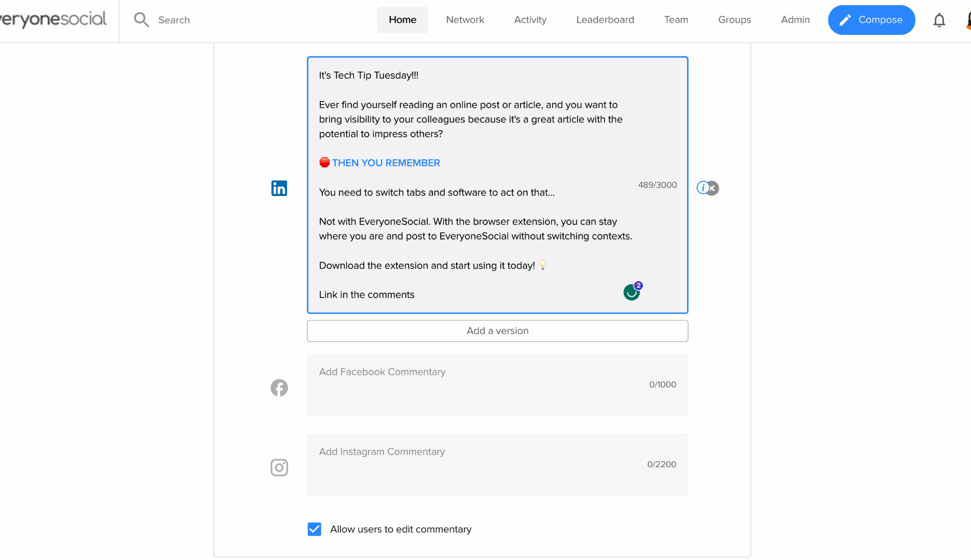View the Leaderboard tab
The height and width of the screenshot is (560, 971).
click(x=605, y=20)
